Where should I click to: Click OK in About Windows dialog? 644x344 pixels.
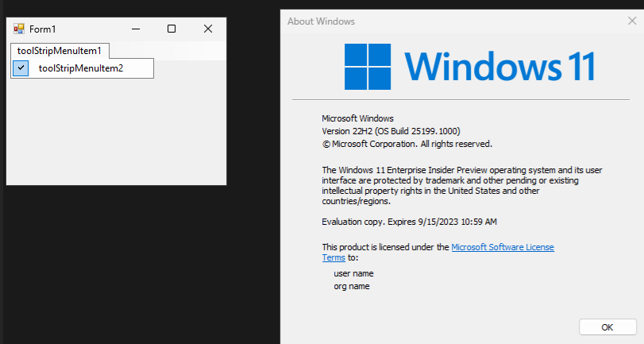pyautogui.click(x=607, y=327)
